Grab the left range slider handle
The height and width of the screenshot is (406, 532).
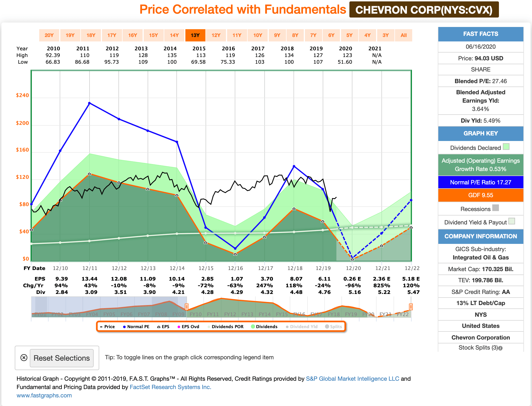click(x=187, y=307)
